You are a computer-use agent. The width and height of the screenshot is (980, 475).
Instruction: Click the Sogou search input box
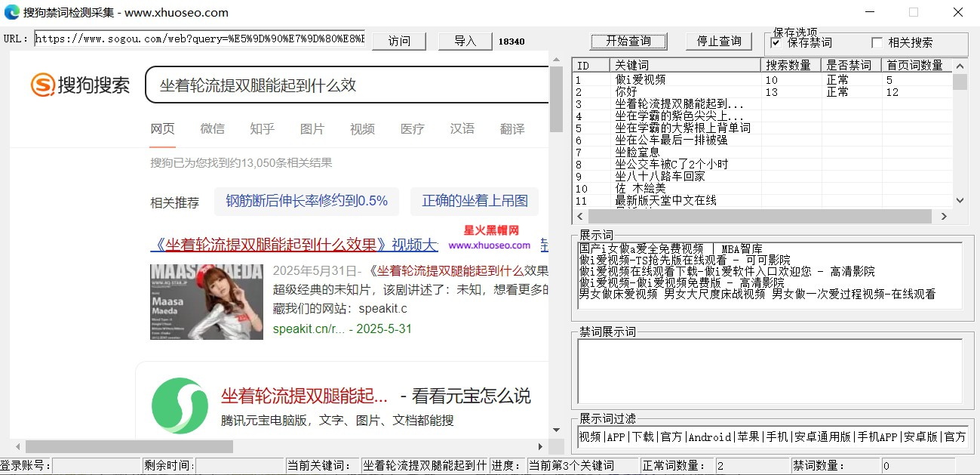(347, 85)
